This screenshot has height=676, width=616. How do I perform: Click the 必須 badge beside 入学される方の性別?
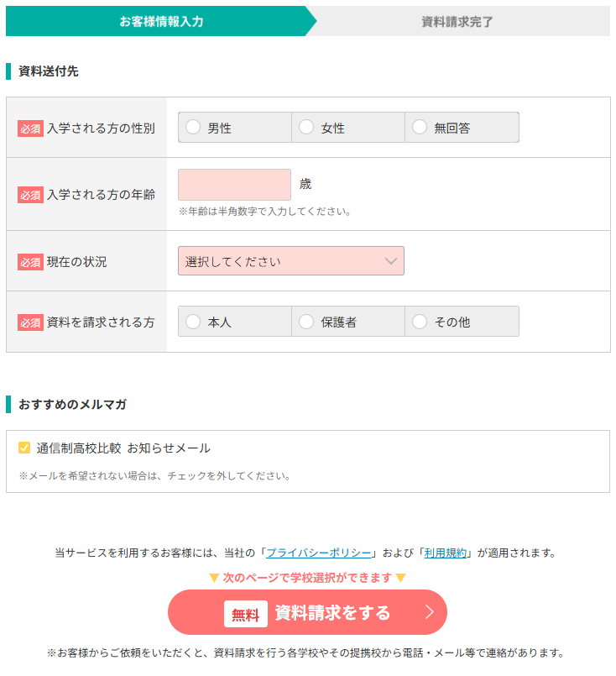coord(30,128)
